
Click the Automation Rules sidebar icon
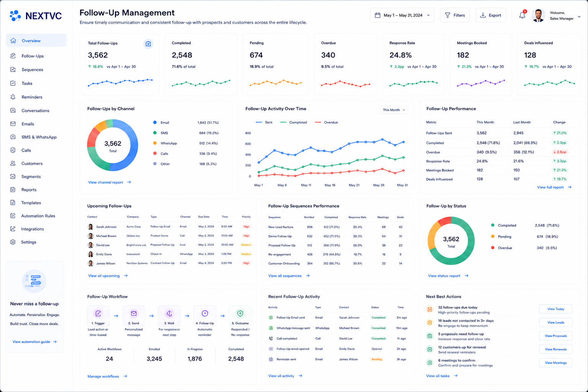(x=13, y=216)
